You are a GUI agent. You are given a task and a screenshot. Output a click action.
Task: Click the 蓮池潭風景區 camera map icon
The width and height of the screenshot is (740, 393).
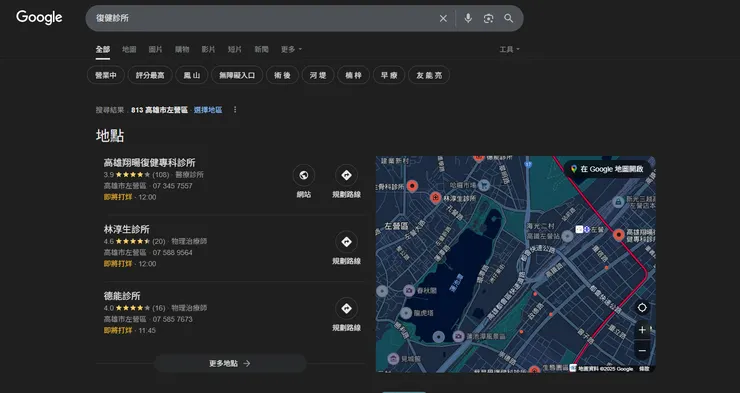[458, 336]
